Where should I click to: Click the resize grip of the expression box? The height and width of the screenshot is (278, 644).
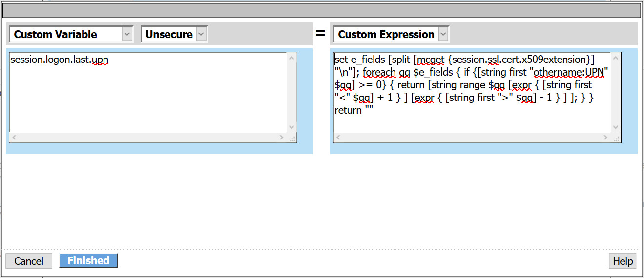click(x=616, y=138)
